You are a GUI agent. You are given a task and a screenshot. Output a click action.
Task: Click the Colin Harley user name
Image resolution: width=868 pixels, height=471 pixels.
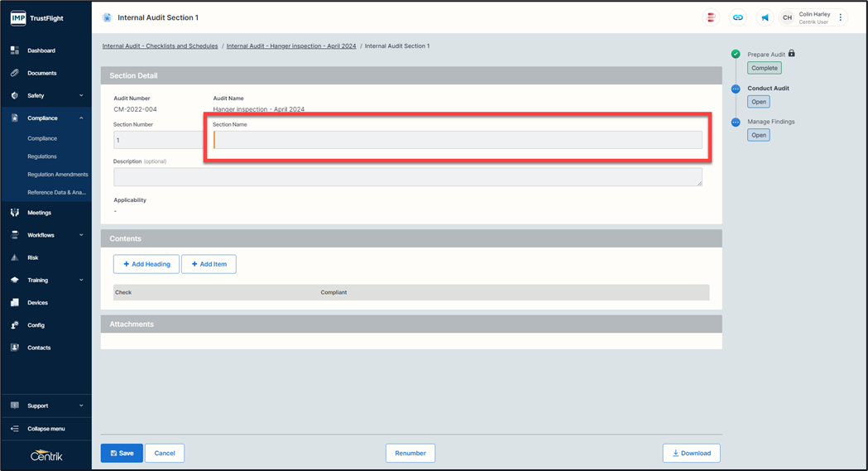[x=814, y=14]
